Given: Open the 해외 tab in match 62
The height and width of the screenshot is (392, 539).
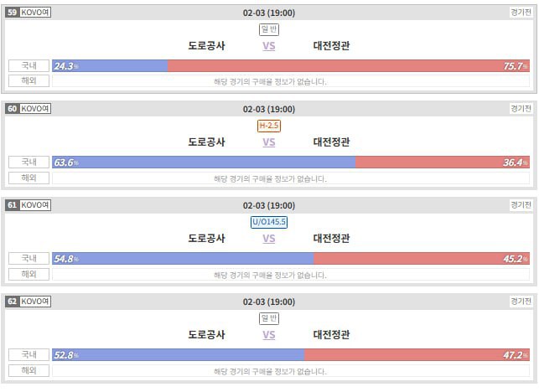Looking at the screenshot, I should coord(29,370).
